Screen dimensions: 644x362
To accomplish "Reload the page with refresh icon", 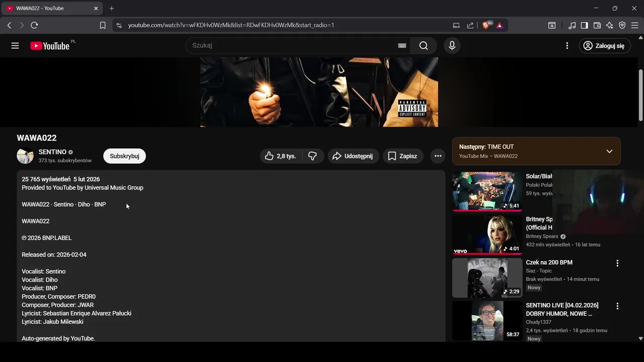I will coord(34,25).
